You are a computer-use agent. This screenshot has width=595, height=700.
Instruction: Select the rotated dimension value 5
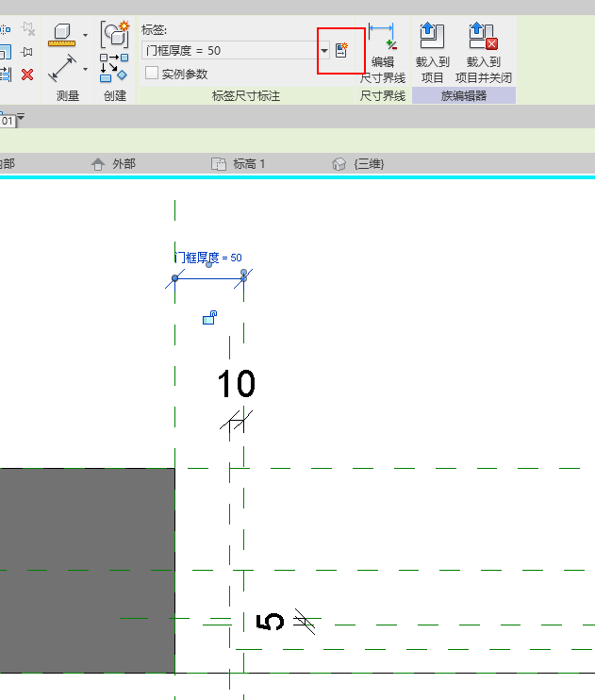[270, 622]
